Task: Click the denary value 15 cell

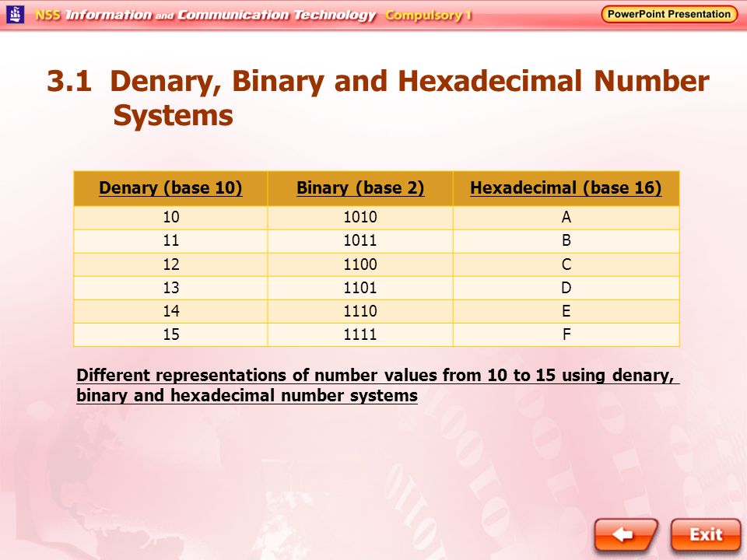Action: 170,334
